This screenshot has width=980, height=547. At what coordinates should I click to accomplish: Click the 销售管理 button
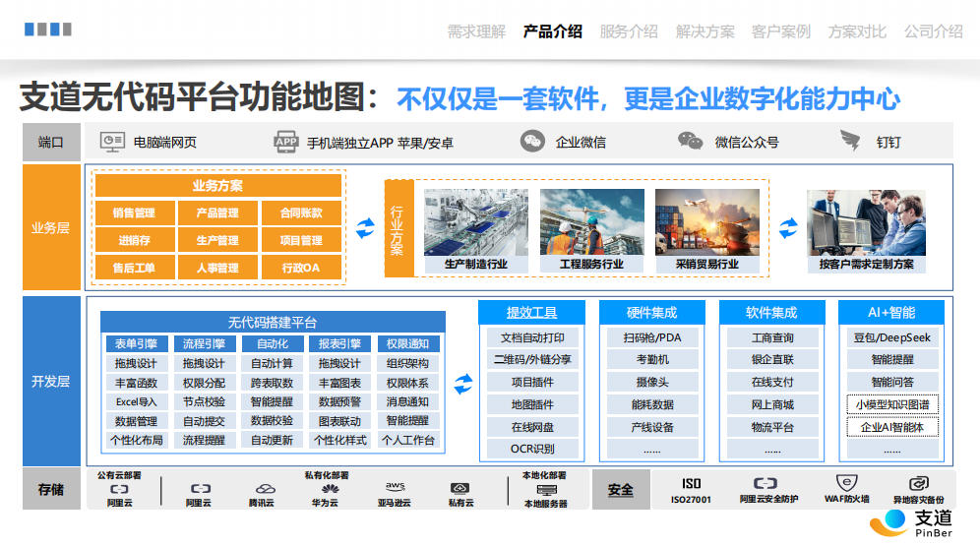(134, 213)
